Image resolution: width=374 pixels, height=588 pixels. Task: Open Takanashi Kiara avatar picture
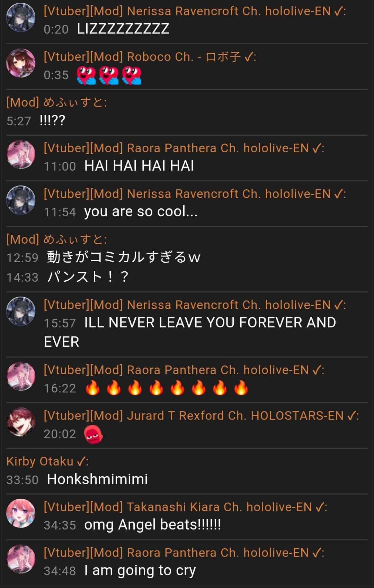click(21, 513)
